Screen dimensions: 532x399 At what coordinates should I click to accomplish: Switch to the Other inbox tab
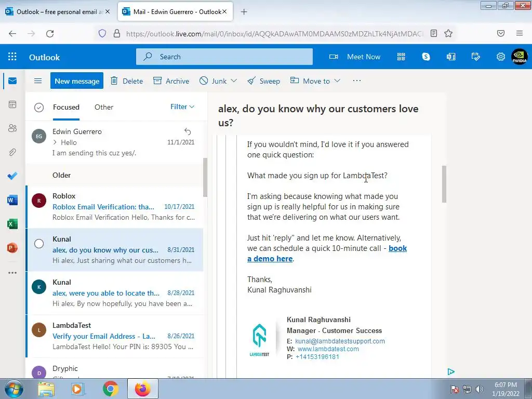click(104, 107)
